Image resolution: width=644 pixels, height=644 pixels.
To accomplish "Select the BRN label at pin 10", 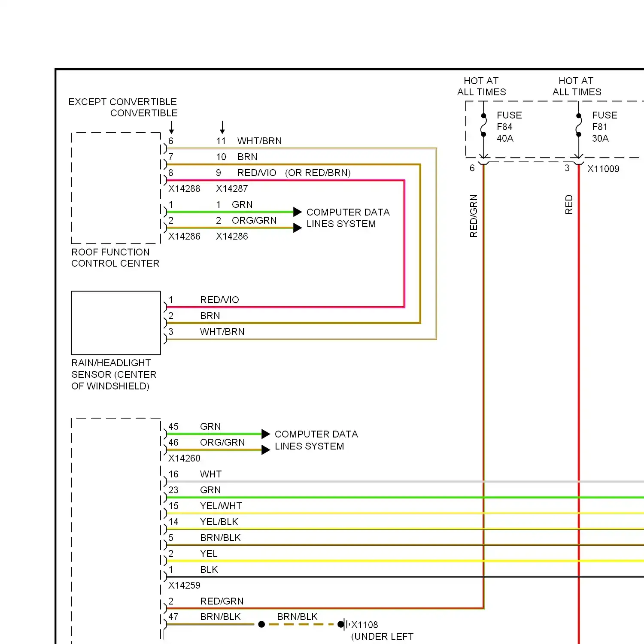I will pyautogui.click(x=247, y=157).
